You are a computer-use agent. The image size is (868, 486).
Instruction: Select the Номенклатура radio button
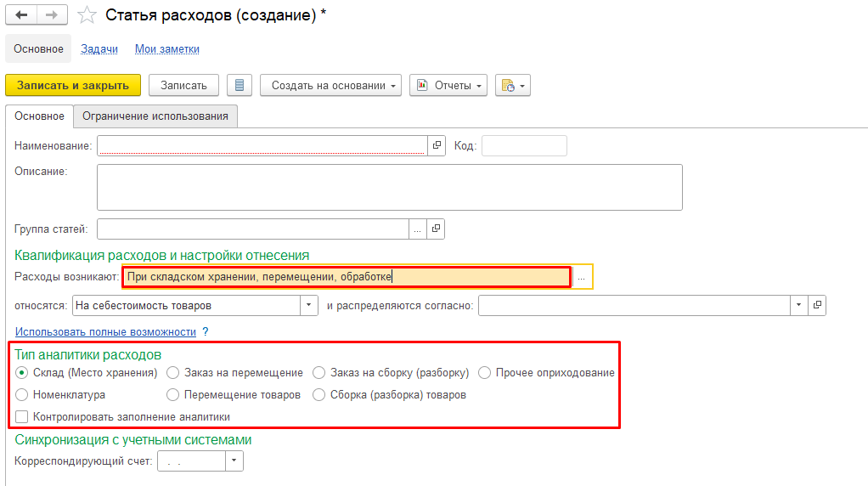pyautogui.click(x=22, y=395)
